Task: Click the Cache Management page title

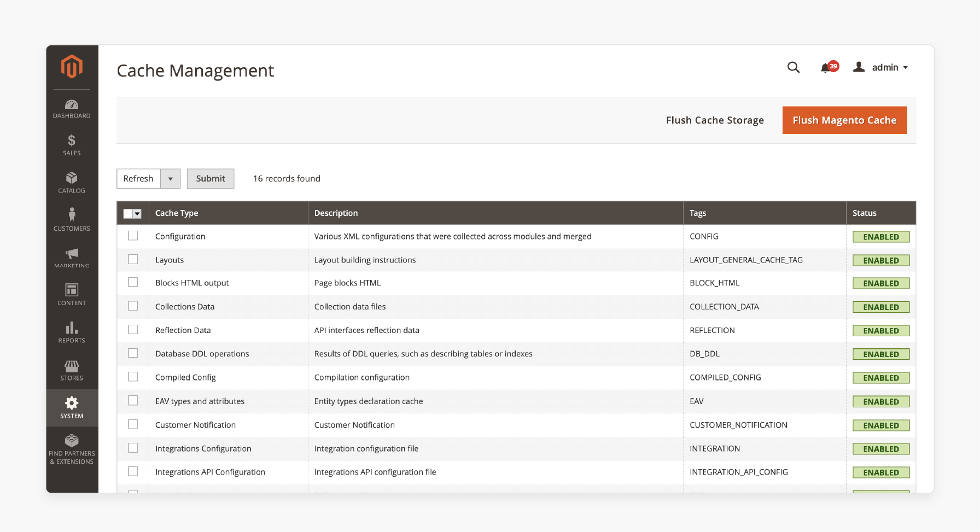Action: [195, 71]
